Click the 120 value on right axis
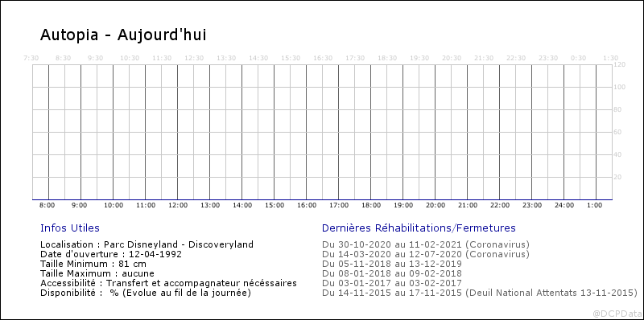Screen dimensions: 644x320 [x=619, y=65]
